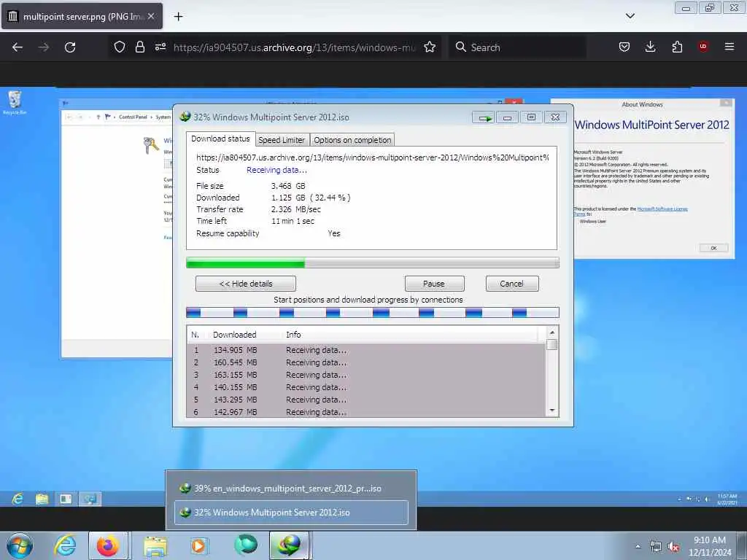The height and width of the screenshot is (560, 747).
Task: Launch Internet Explorer from the Windows 7 taskbar
Action: tap(65, 545)
